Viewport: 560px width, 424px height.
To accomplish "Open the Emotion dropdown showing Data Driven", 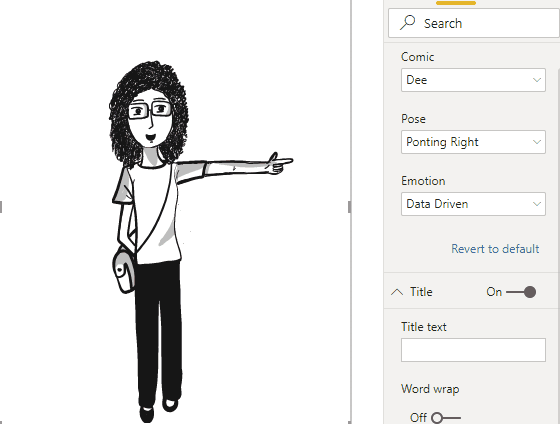I will (x=473, y=204).
